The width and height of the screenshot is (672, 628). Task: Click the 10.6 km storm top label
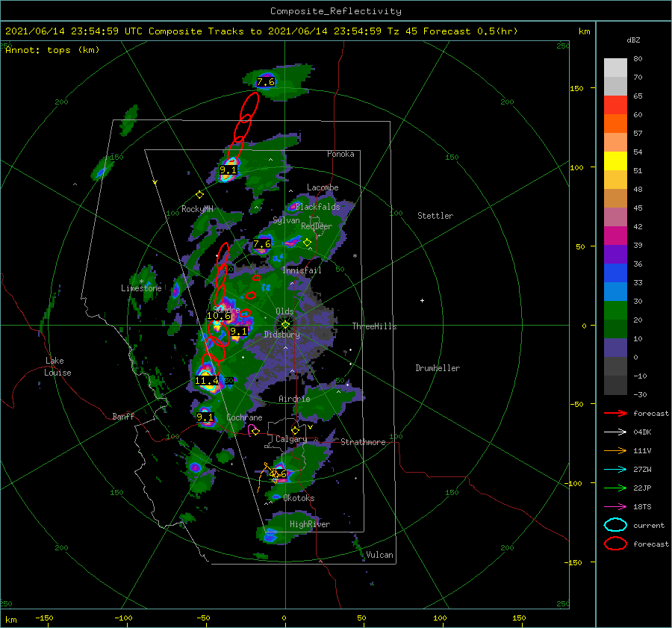pyautogui.click(x=219, y=316)
